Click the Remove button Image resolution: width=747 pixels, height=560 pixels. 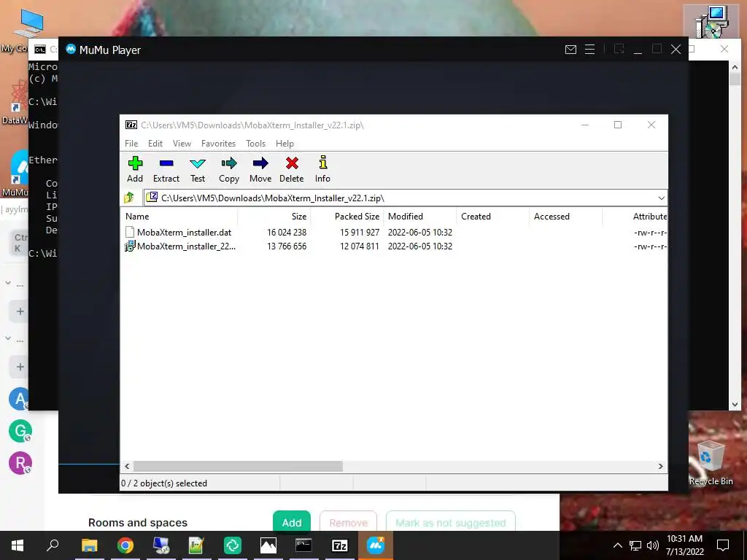point(348,522)
